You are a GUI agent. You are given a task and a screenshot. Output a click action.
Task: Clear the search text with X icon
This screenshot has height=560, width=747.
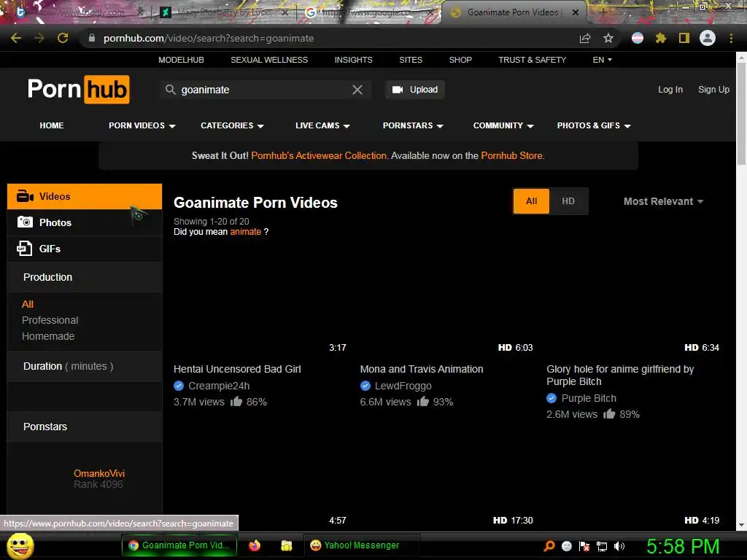coord(357,90)
